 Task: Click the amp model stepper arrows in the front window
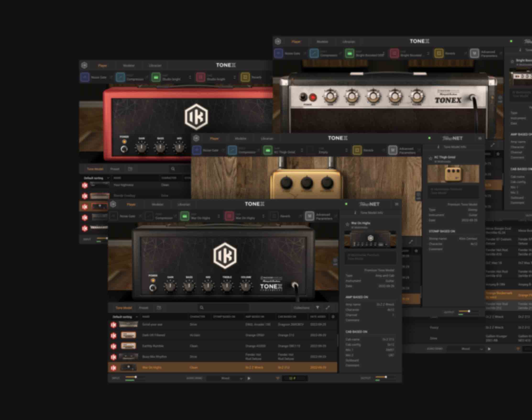pyautogui.click(x=219, y=216)
